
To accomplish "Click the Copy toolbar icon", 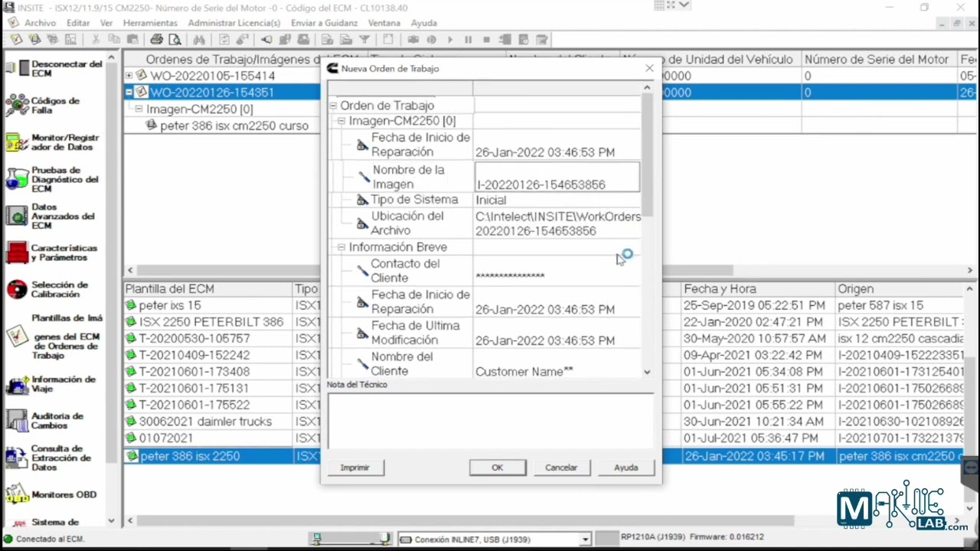I will tap(114, 40).
